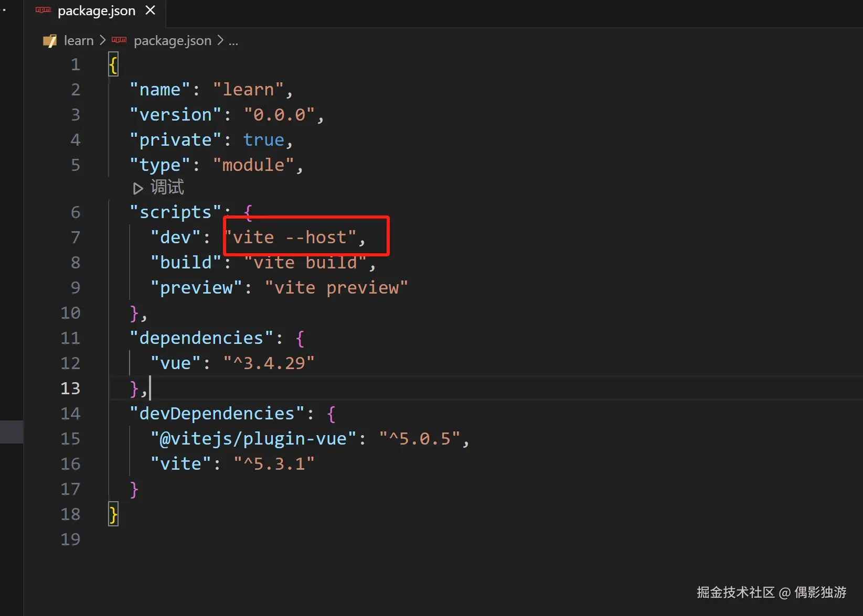Click the "vite --host" script value
Viewport: 863px width, 616px height.
coord(290,237)
